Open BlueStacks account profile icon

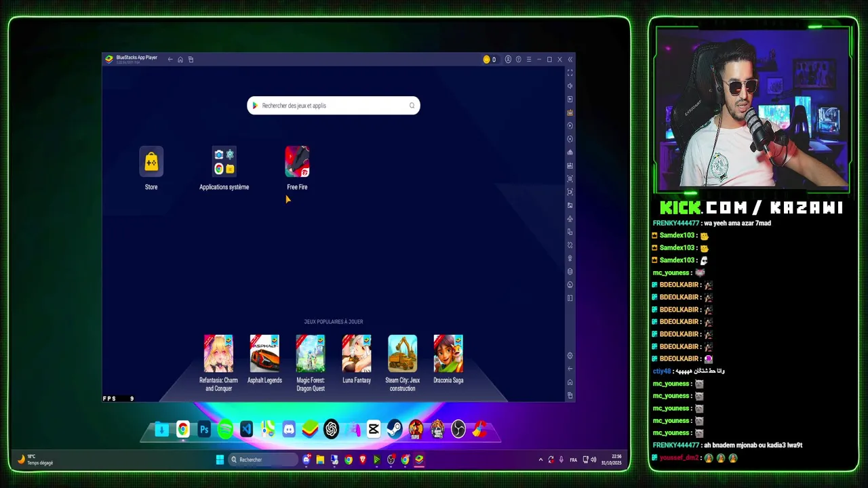pyautogui.click(x=508, y=60)
